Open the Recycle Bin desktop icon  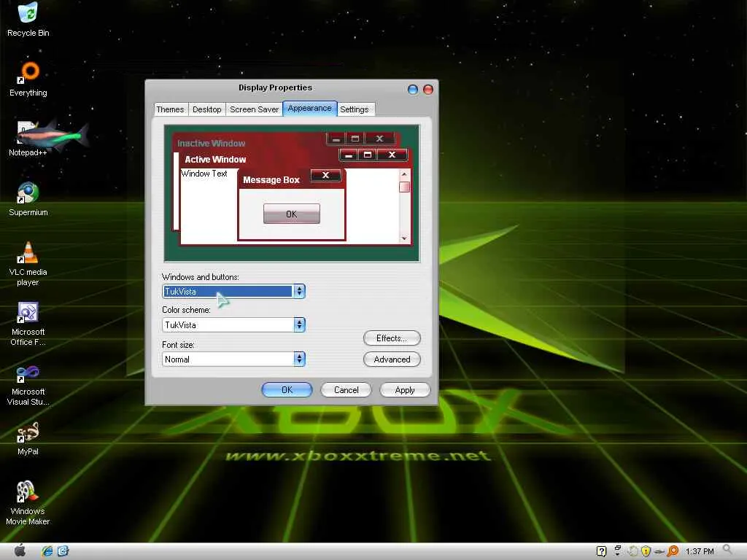(28, 19)
